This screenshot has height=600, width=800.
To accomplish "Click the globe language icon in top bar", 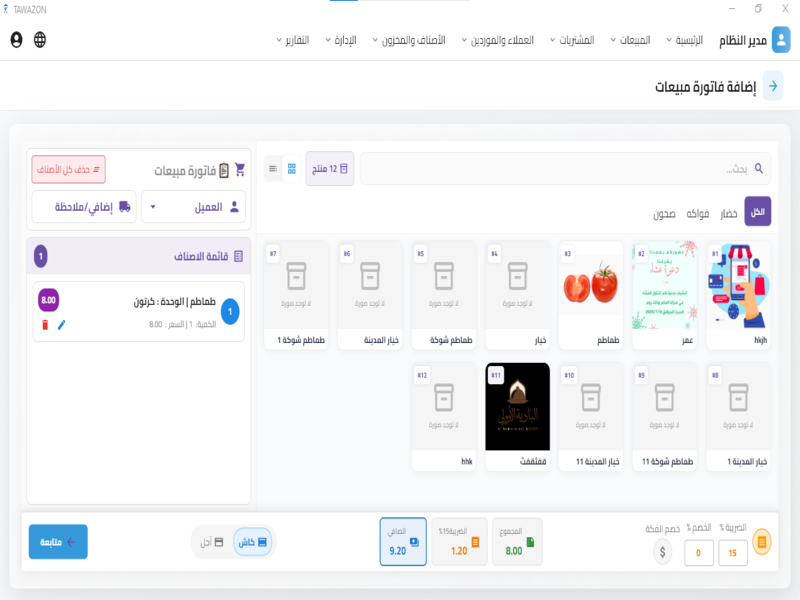I will [40, 40].
